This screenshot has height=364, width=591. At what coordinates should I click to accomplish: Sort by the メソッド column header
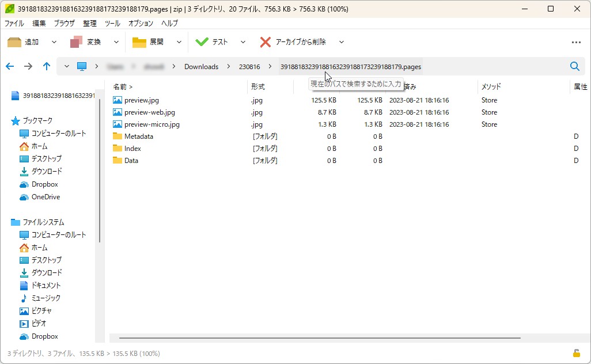tap(491, 87)
